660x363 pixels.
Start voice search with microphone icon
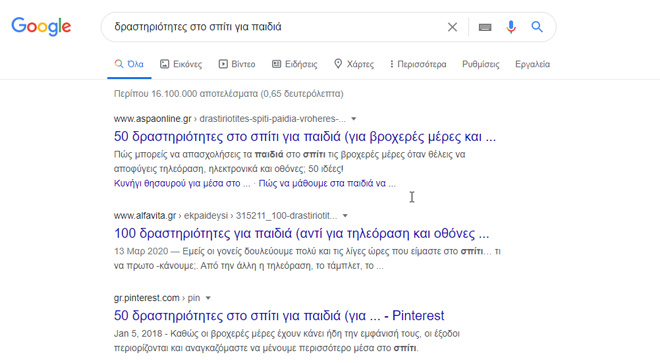pyautogui.click(x=511, y=27)
